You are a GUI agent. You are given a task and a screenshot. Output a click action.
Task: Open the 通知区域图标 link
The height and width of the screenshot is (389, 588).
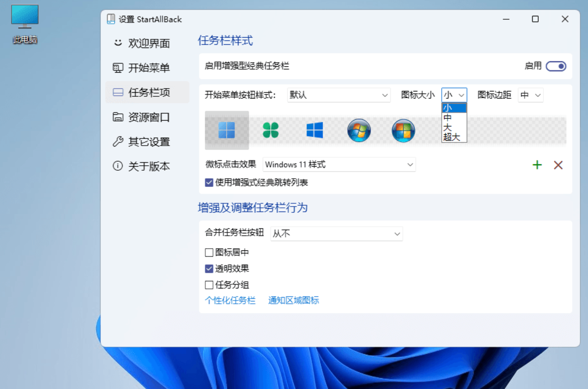click(294, 301)
